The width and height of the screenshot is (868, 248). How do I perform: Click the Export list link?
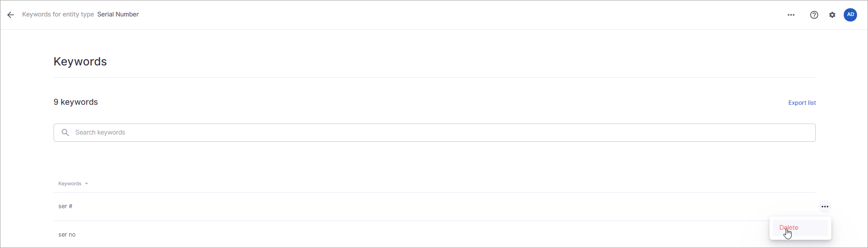pos(802,103)
